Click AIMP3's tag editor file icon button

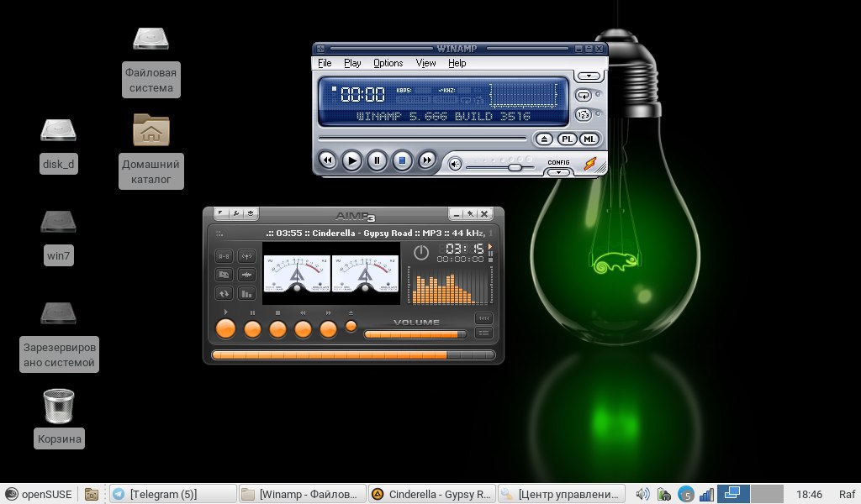click(224, 275)
